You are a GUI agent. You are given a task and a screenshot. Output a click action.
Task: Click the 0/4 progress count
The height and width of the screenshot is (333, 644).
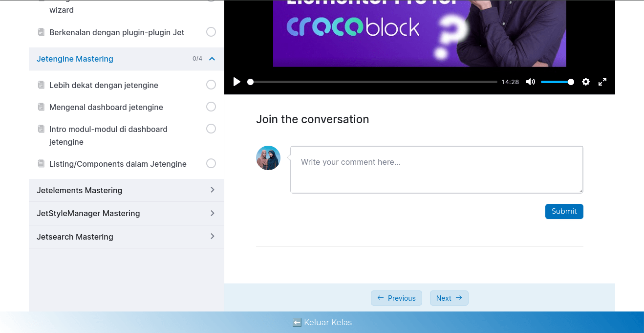coord(197,59)
